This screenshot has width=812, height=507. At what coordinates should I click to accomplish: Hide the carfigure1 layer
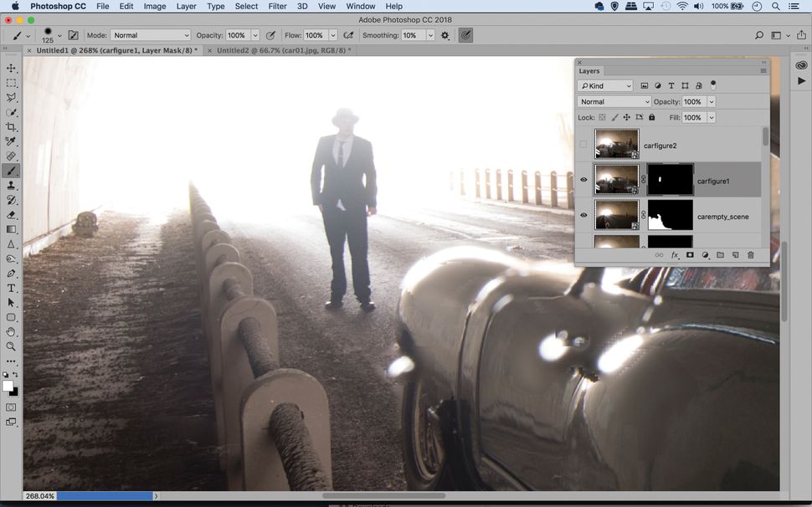coord(583,179)
